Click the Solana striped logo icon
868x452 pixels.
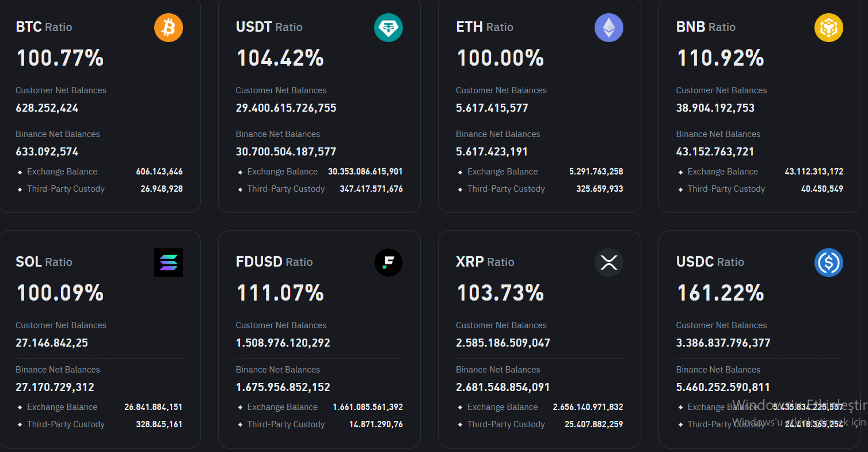(169, 263)
